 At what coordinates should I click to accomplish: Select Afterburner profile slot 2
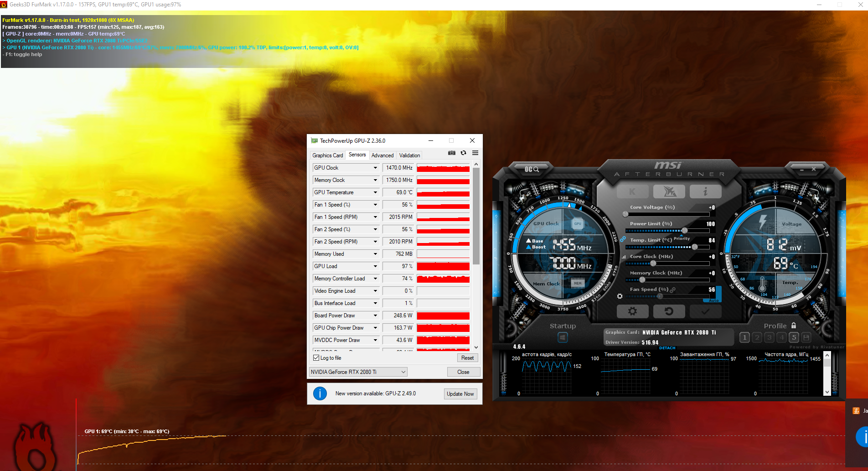[x=757, y=337]
